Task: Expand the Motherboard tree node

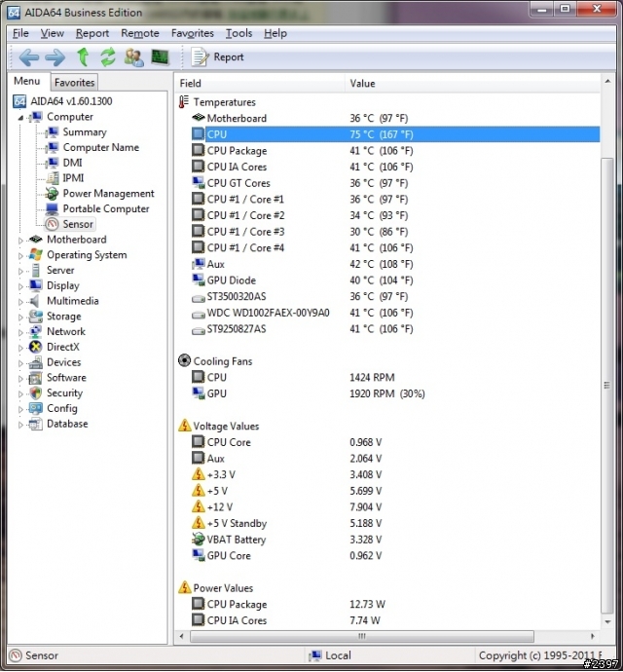Action: point(20,241)
